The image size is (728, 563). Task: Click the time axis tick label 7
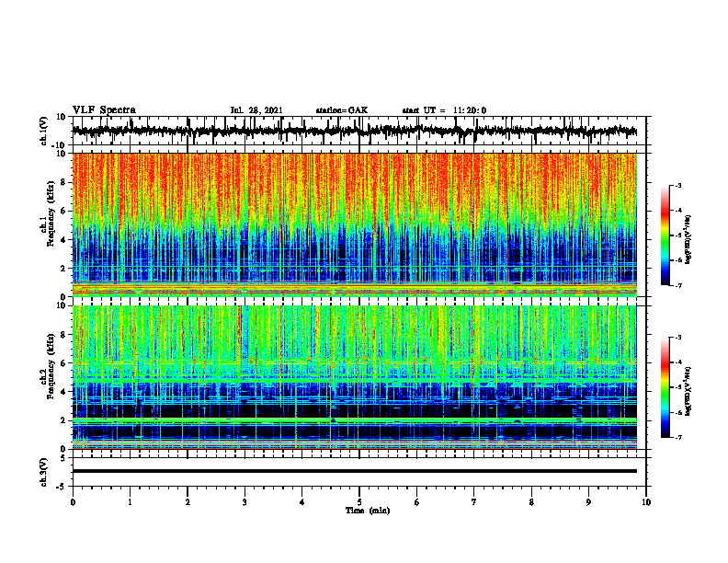pyautogui.click(x=474, y=502)
